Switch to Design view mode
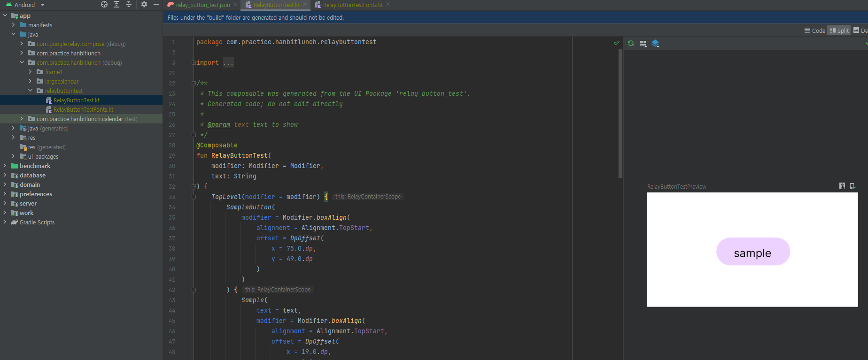Image resolution: width=868 pixels, height=360 pixels. tap(860, 31)
